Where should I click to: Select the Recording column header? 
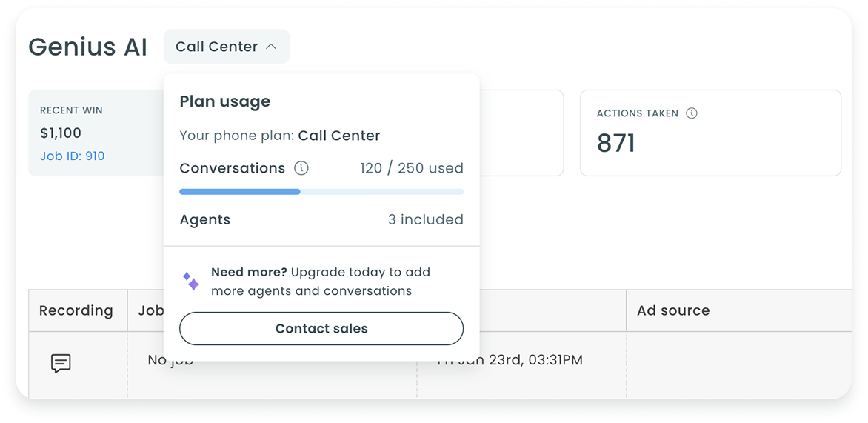coord(76,310)
